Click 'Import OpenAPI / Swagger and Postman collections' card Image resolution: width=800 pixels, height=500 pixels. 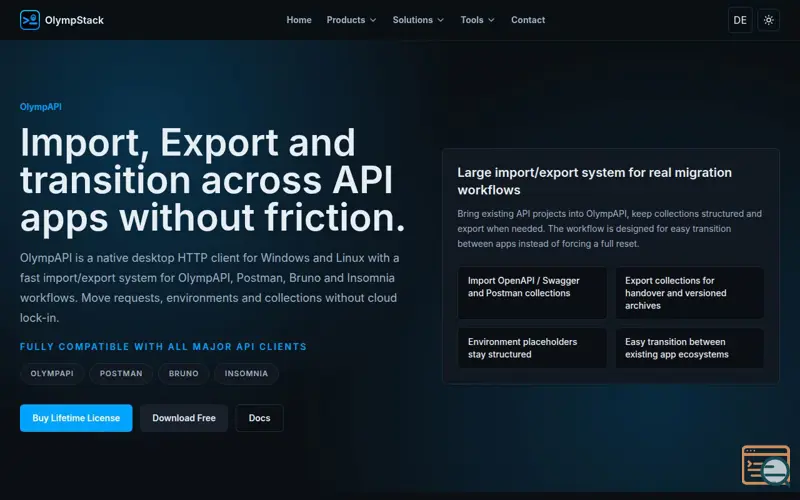point(532,293)
